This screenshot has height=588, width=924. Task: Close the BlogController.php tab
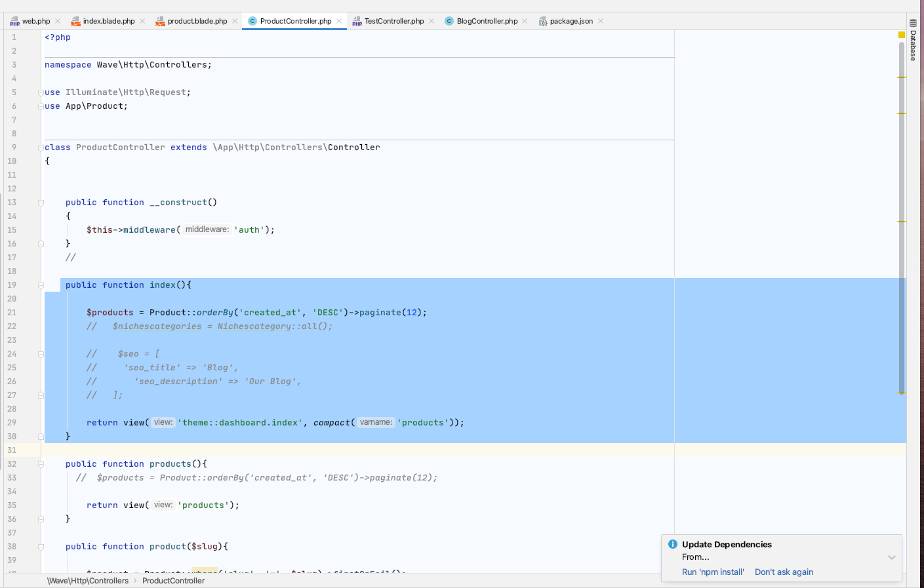pos(525,21)
